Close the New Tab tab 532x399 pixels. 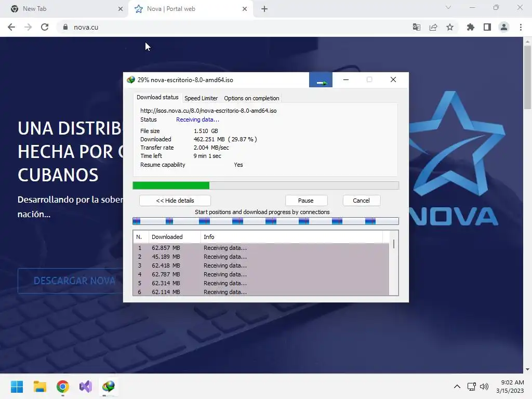coord(121,9)
